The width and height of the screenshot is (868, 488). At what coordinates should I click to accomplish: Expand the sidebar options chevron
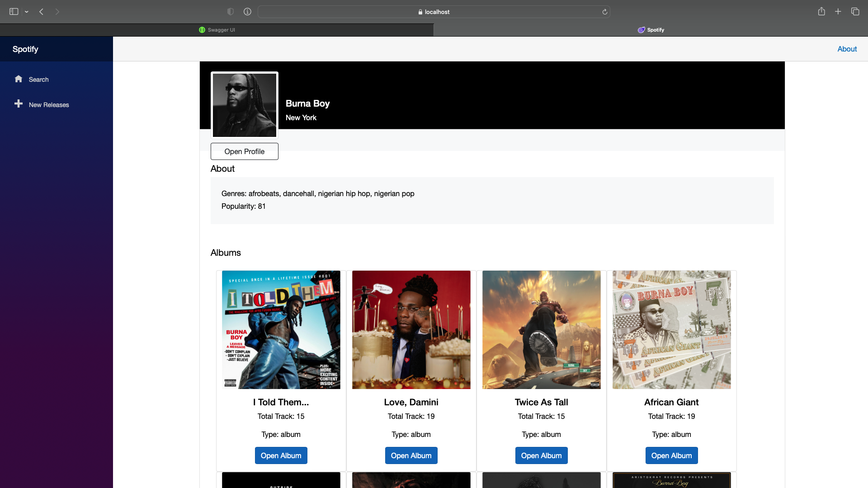(27, 11)
